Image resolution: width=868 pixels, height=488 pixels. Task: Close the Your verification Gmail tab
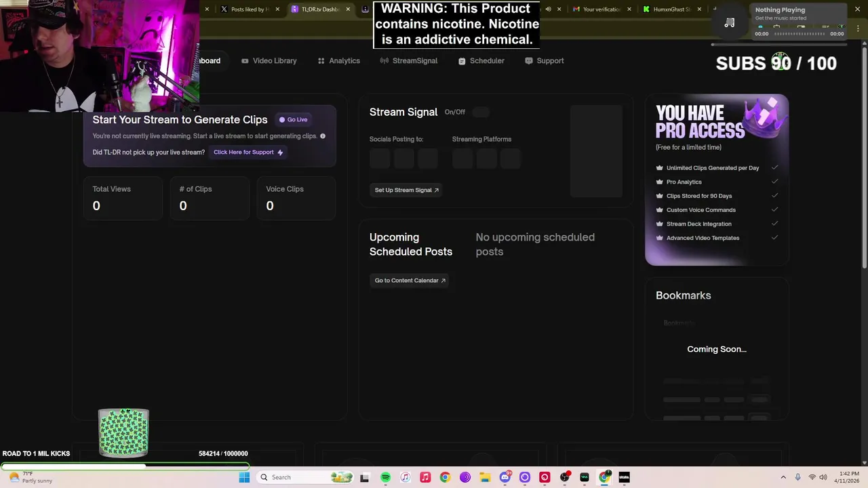pyautogui.click(x=629, y=9)
